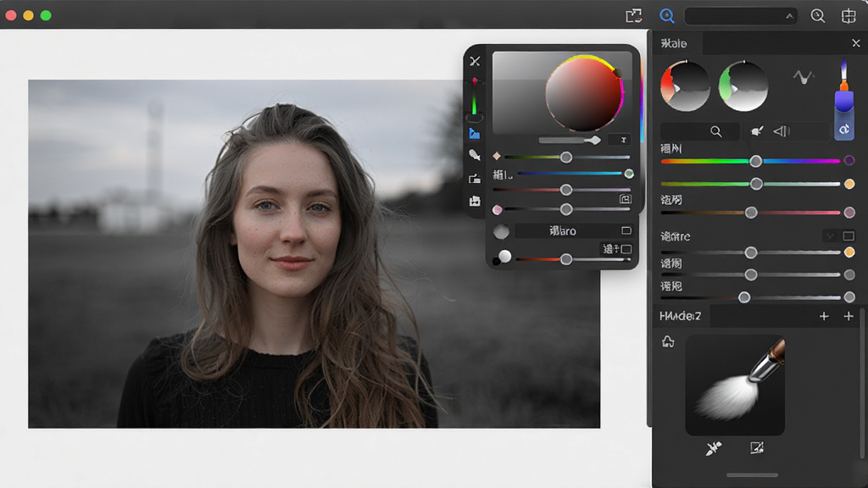Click the search field in the right panel
The width and height of the screenshot is (868, 488).
pos(700,131)
